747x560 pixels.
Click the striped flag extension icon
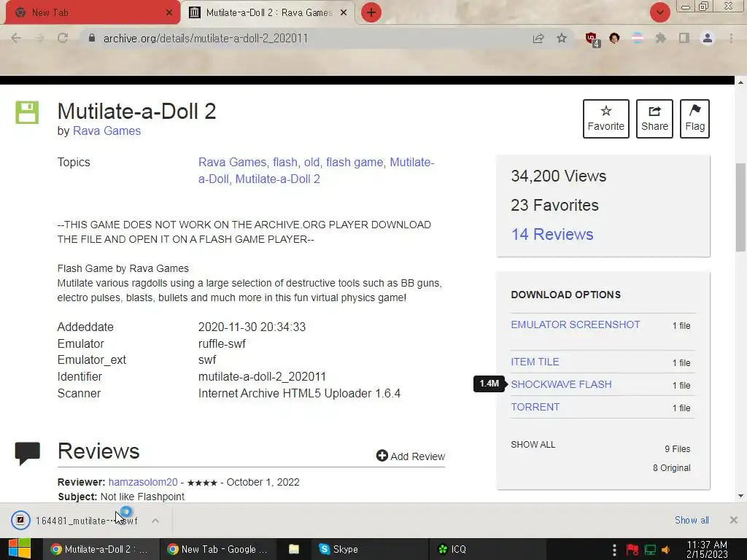click(638, 38)
